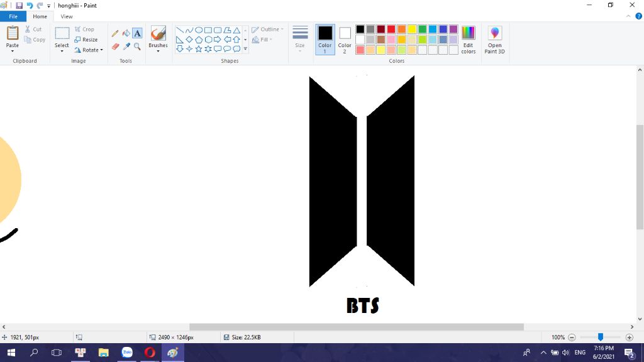
Task: Select the Oval shape
Action: pos(199,30)
